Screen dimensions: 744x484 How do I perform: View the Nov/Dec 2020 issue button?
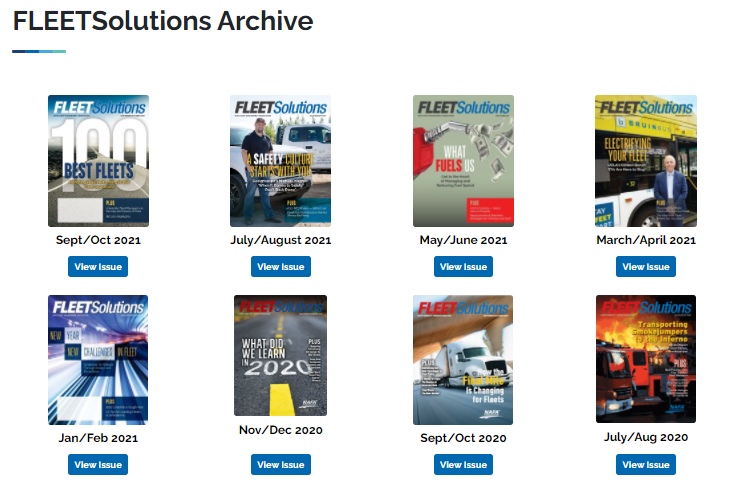[x=281, y=465]
